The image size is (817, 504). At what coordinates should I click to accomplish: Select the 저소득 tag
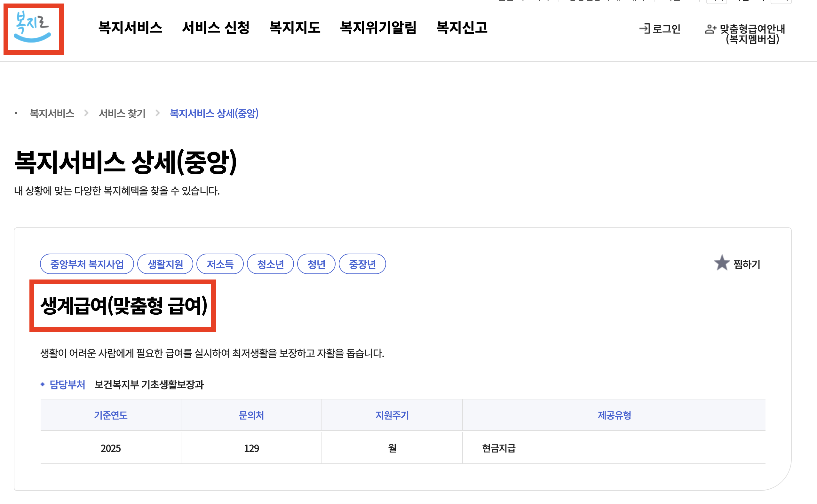point(220,264)
